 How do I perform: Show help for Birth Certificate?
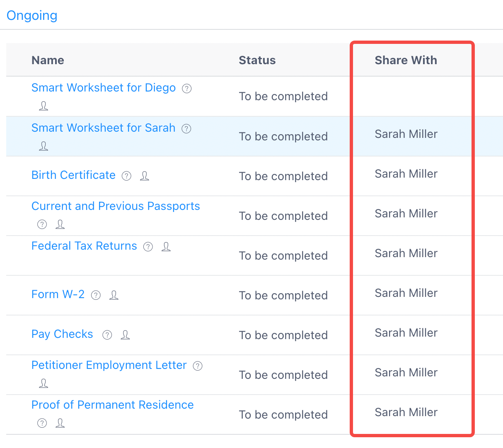pyautogui.click(x=126, y=176)
